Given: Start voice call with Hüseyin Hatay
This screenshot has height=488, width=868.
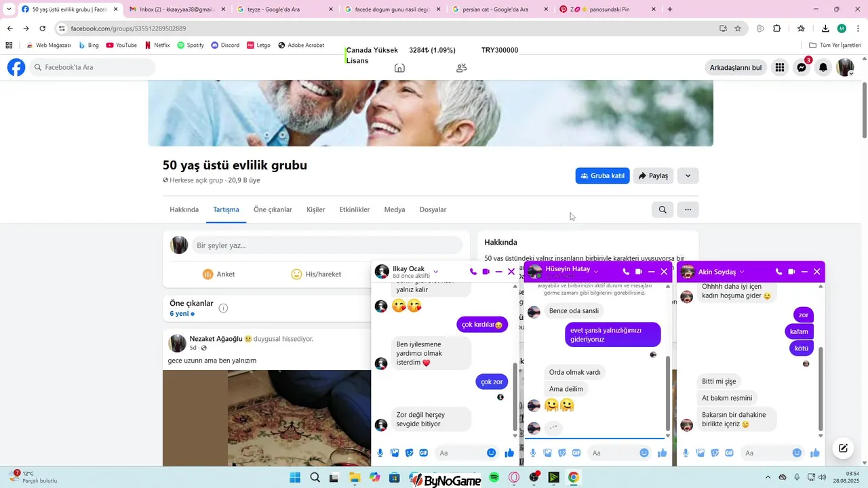Looking at the screenshot, I should coord(626,272).
